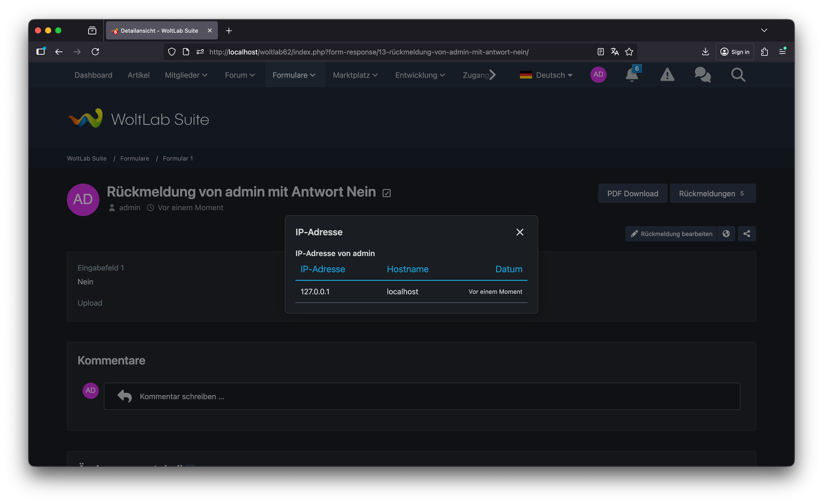Click the PDF Download button
Image resolution: width=823 pixels, height=504 pixels.
pyautogui.click(x=632, y=193)
